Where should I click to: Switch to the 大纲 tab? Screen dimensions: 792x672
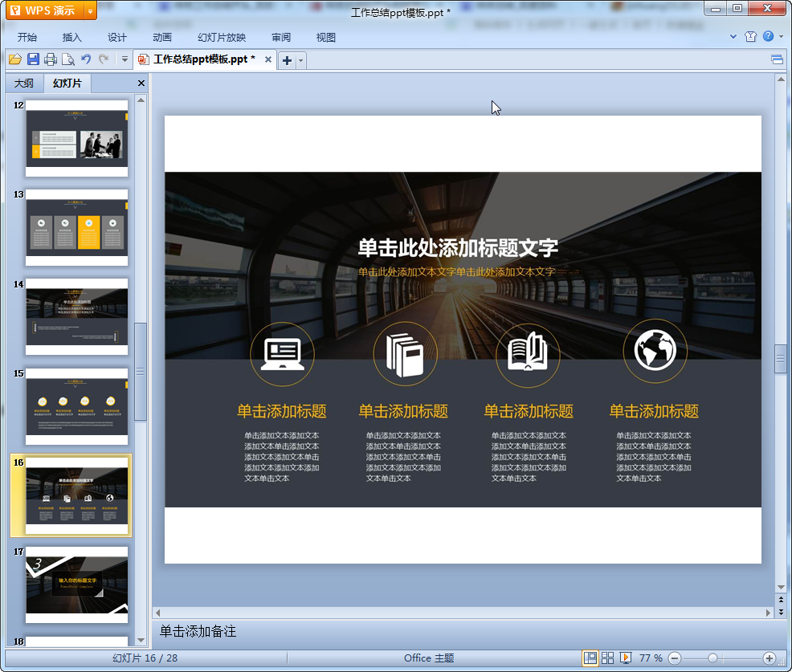click(x=24, y=83)
